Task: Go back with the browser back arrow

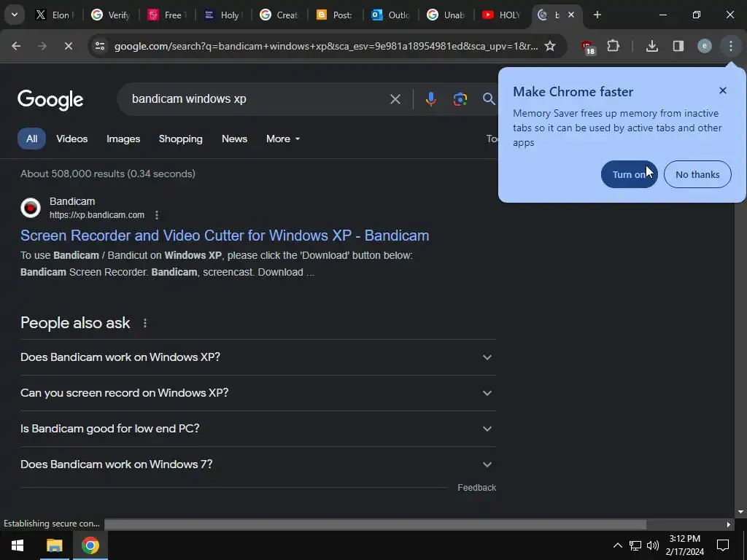Action: click(x=16, y=46)
